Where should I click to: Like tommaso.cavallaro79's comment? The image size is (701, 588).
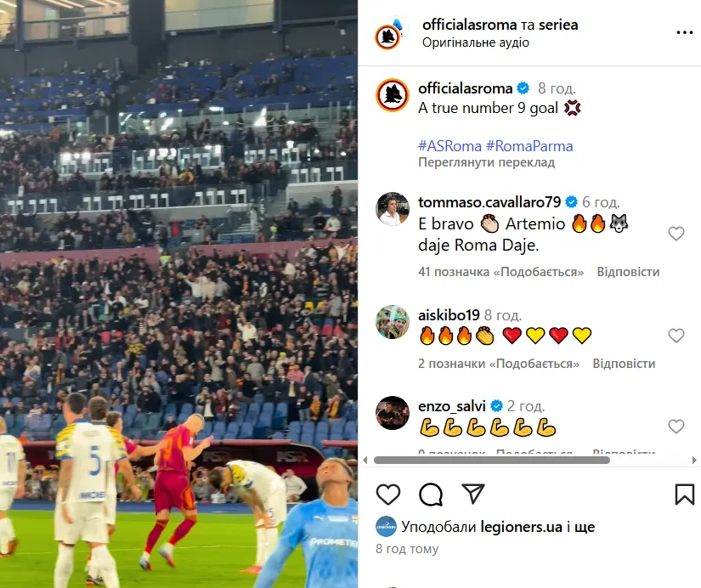click(676, 234)
